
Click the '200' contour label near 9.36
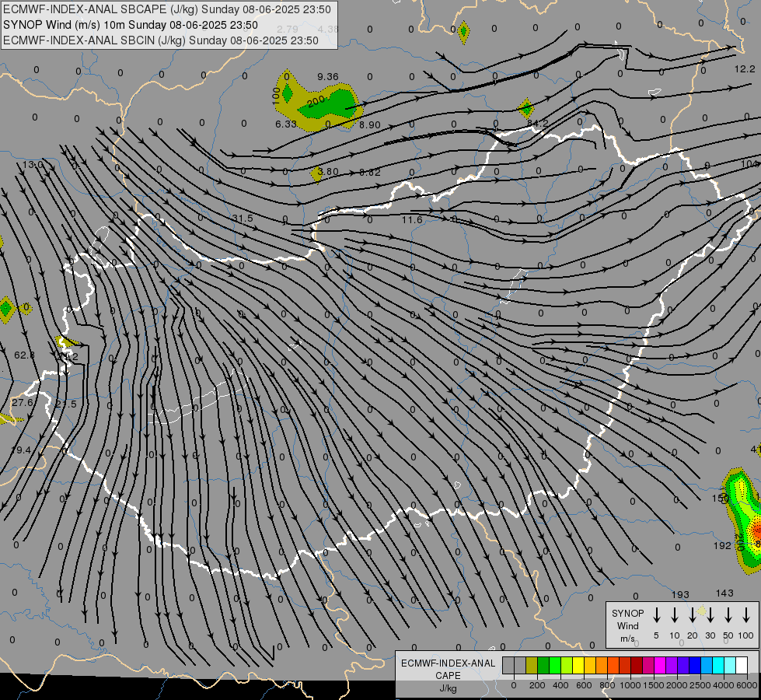[x=316, y=101]
